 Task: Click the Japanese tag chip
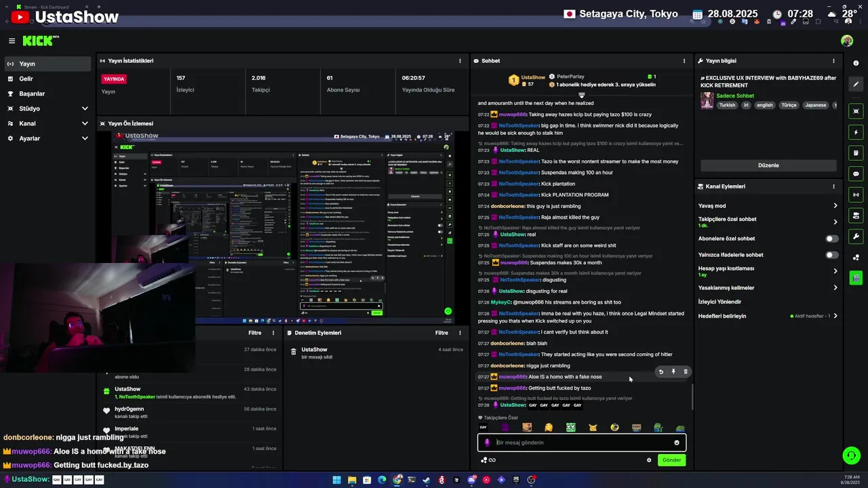pos(816,105)
